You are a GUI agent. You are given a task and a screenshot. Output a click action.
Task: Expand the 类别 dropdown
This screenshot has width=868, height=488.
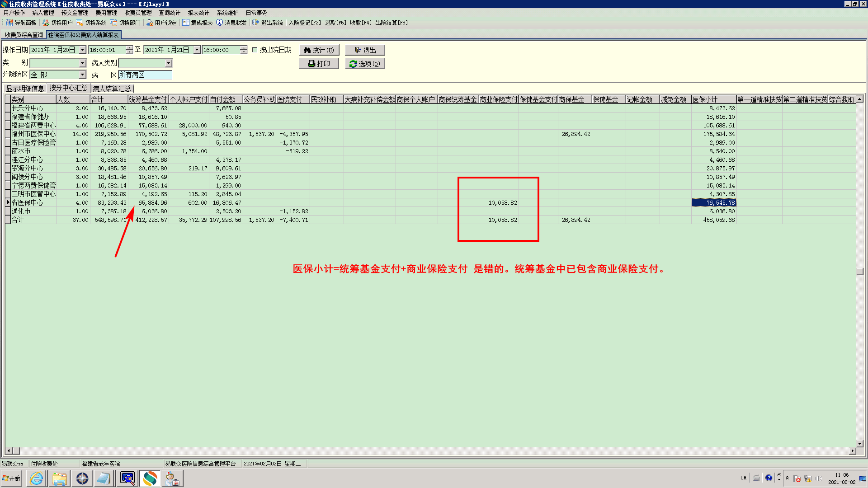click(x=83, y=63)
